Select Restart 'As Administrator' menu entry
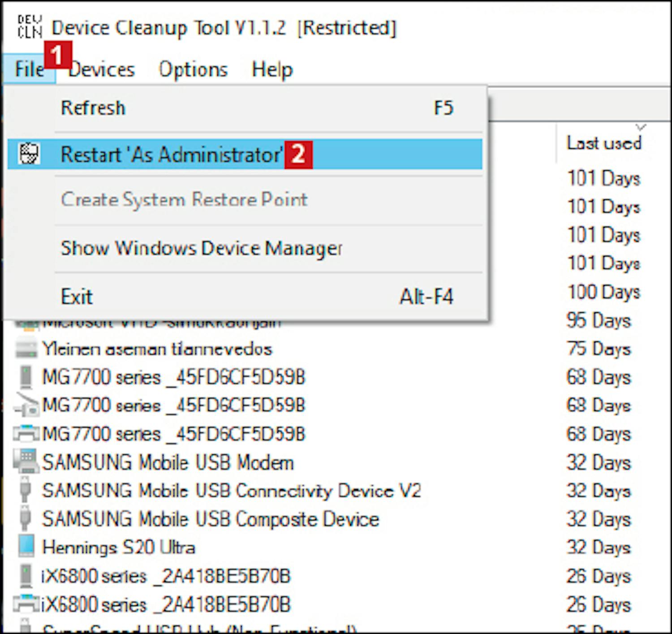The width and height of the screenshot is (672, 634). tap(172, 155)
